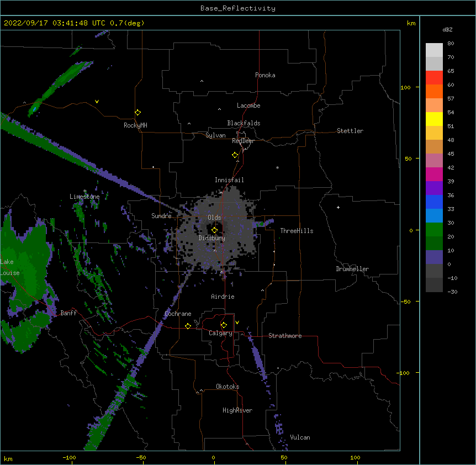Click the Limestone label

pos(84,197)
